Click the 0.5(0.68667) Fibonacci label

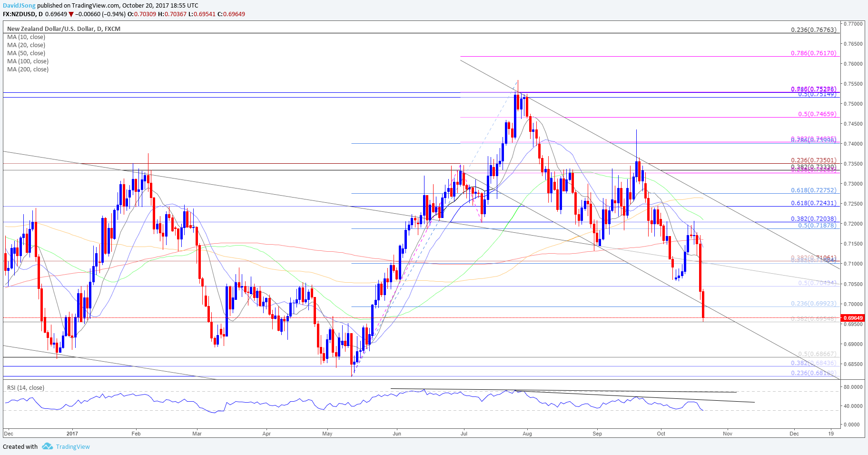tap(817, 354)
